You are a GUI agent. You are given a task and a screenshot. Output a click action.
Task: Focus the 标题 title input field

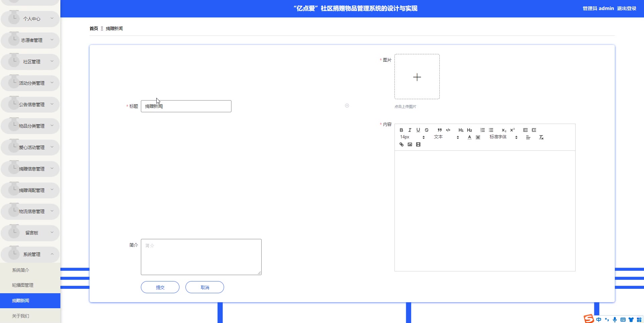[186, 106]
